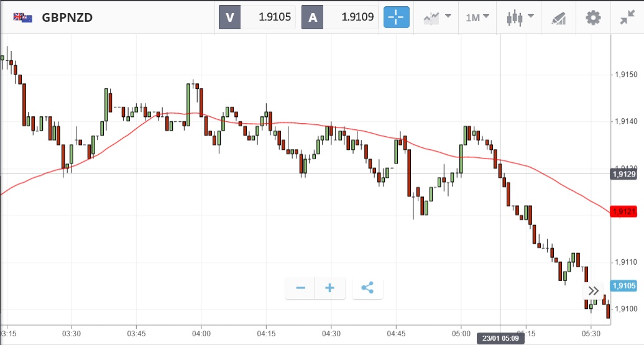The width and height of the screenshot is (644, 345).
Task: Toggle the crosshair cursor button
Action: (396, 17)
